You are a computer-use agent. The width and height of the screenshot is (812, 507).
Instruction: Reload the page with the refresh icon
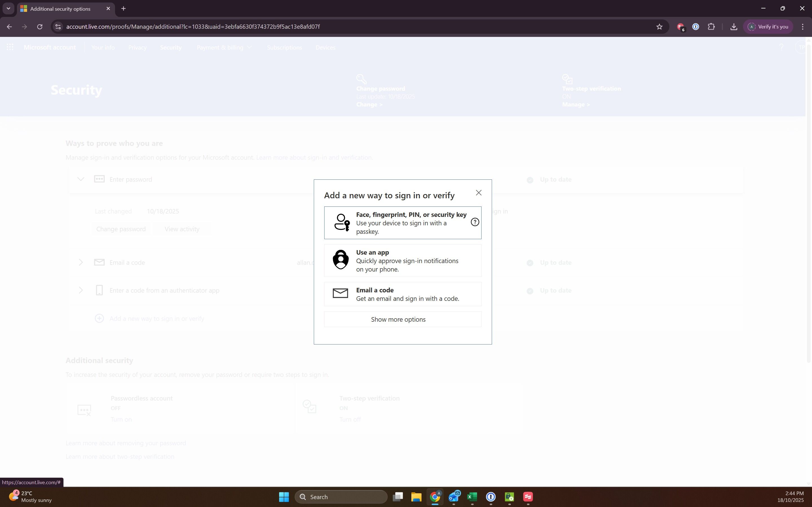pyautogui.click(x=39, y=26)
